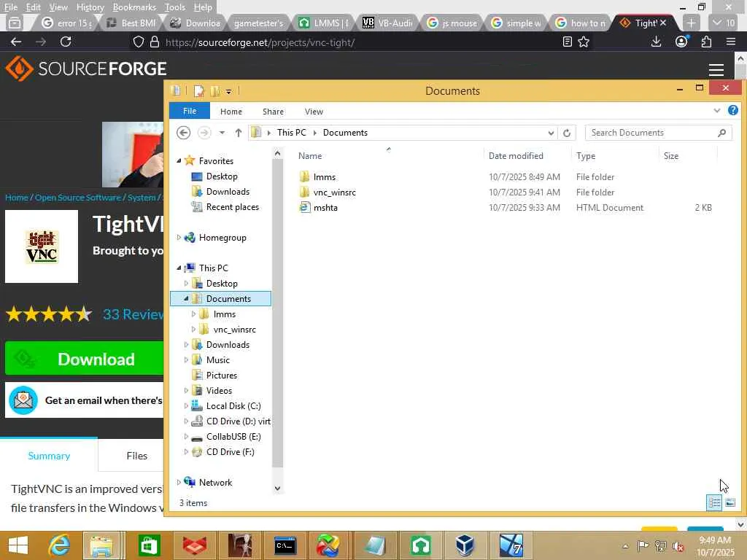Sort by Date modified column header
This screenshot has height=560, width=747.
tap(516, 156)
